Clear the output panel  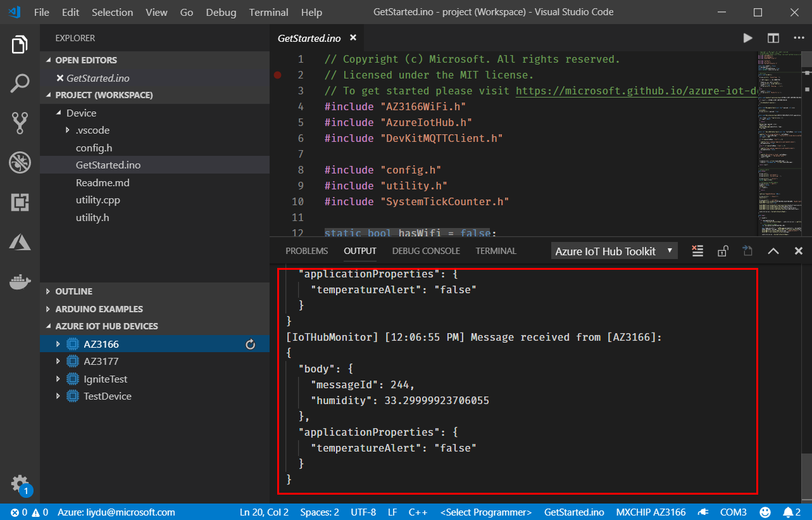click(x=697, y=251)
